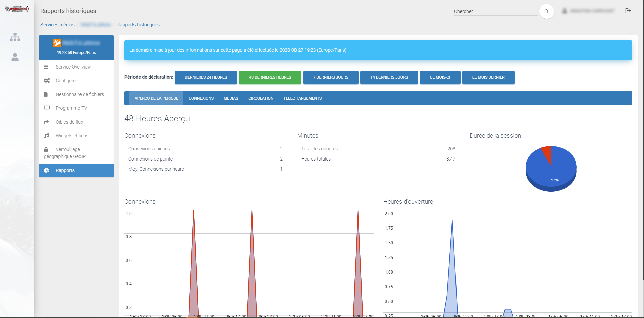The width and height of the screenshot is (644, 318).
Task: Select 7 derniers jours period
Action: tap(331, 77)
